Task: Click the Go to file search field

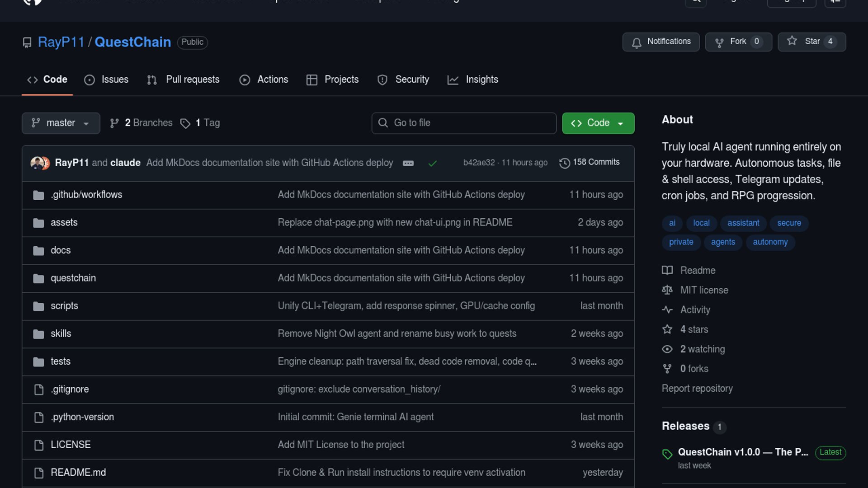Action: [x=464, y=123]
